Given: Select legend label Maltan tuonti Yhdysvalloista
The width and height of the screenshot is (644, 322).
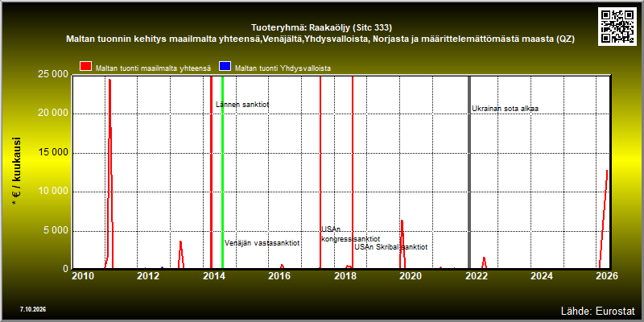Looking at the screenshot, I should (283, 68).
